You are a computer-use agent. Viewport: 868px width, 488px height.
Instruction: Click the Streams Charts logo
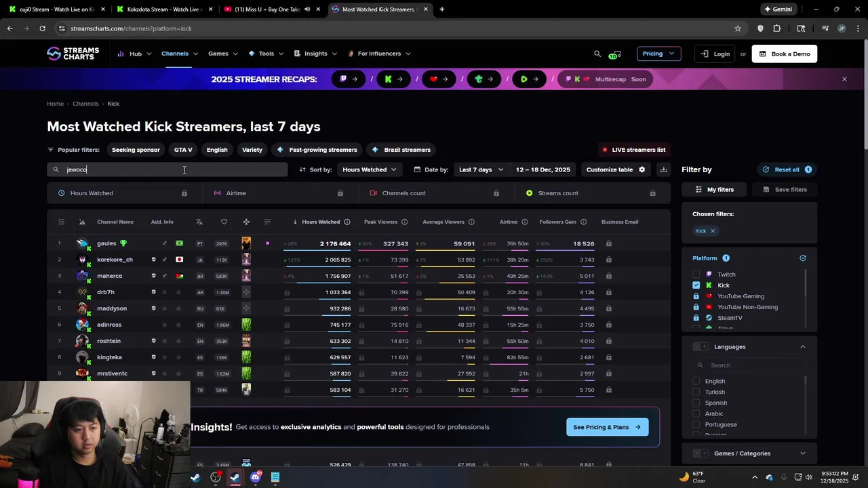73,54
